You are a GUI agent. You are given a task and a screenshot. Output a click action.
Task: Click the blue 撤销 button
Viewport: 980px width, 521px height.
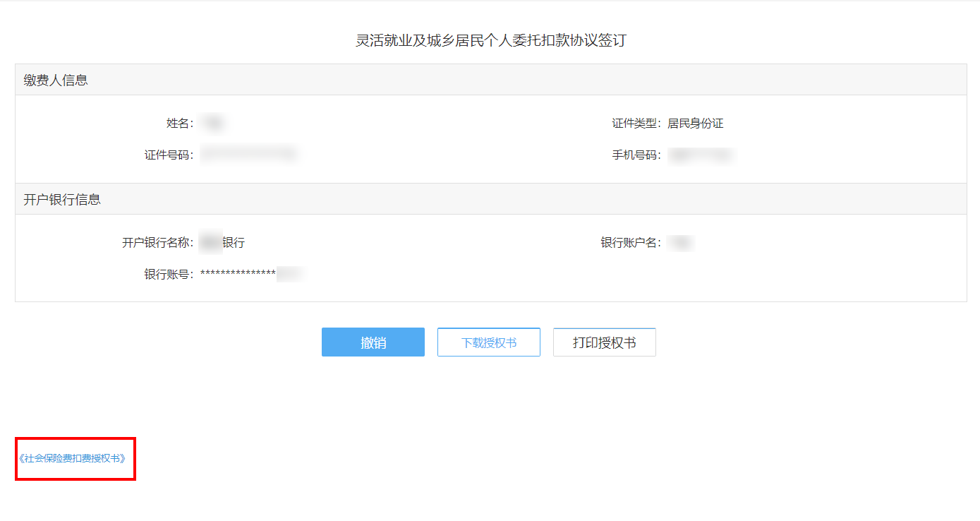coord(373,342)
